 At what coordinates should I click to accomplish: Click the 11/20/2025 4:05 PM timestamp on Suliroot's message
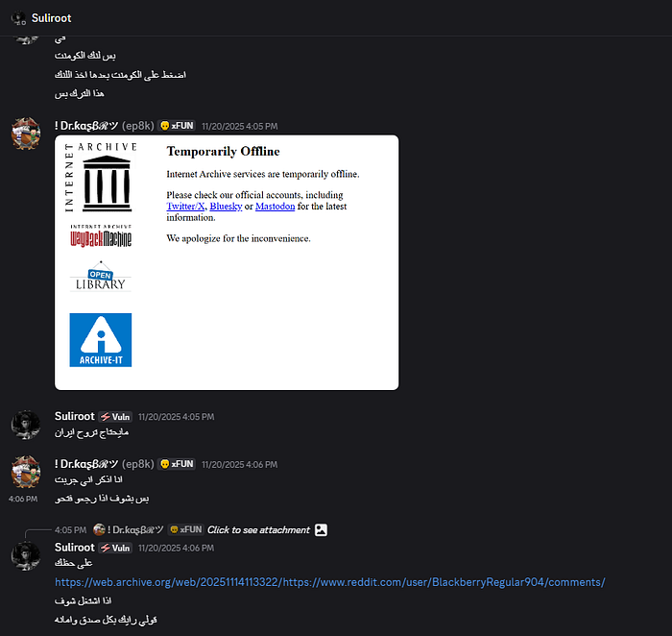pos(176,417)
